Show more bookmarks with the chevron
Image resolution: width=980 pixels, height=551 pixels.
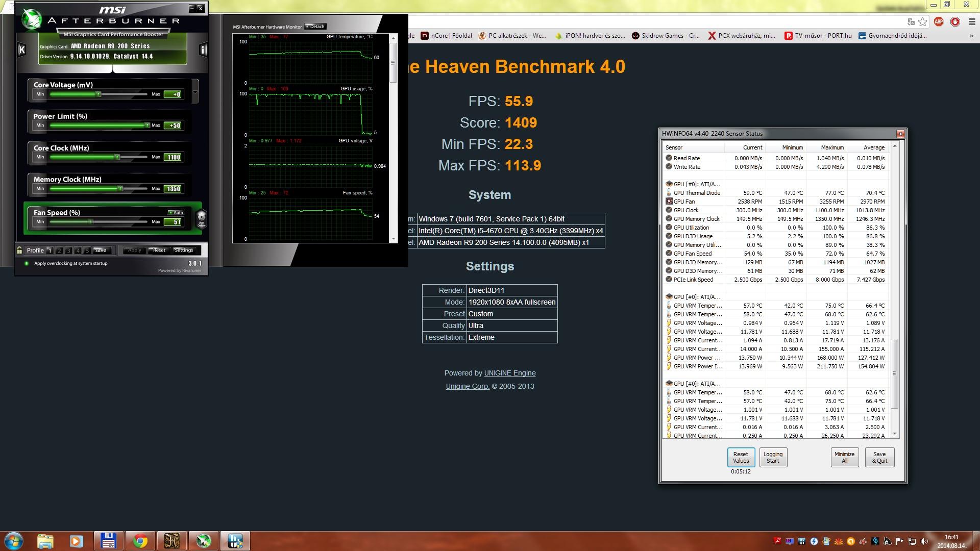(x=971, y=36)
